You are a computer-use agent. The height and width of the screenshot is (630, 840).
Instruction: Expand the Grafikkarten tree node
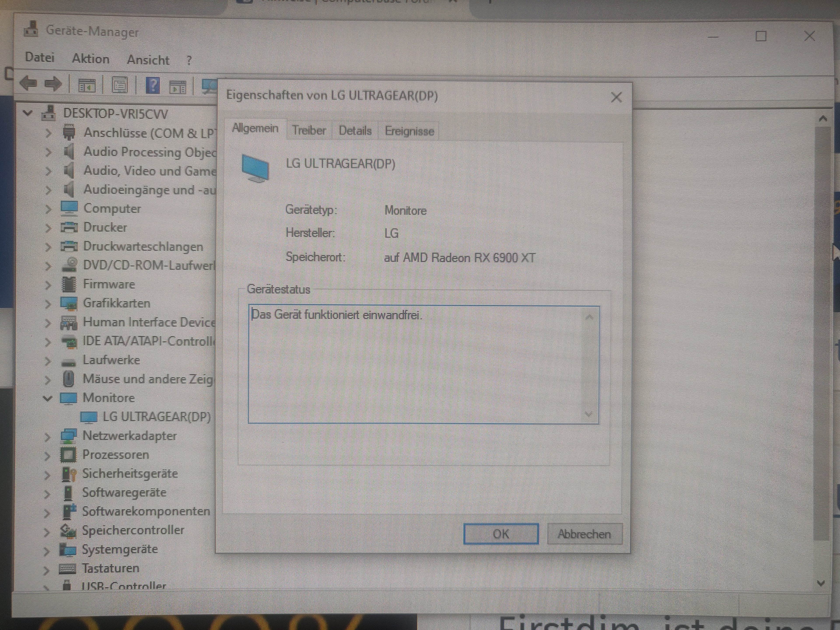pos(47,304)
